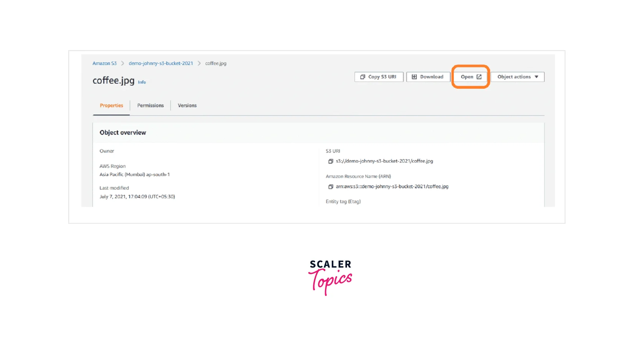Click the copy icon beside the S3 URI value
The image size is (644, 341).
click(330, 161)
